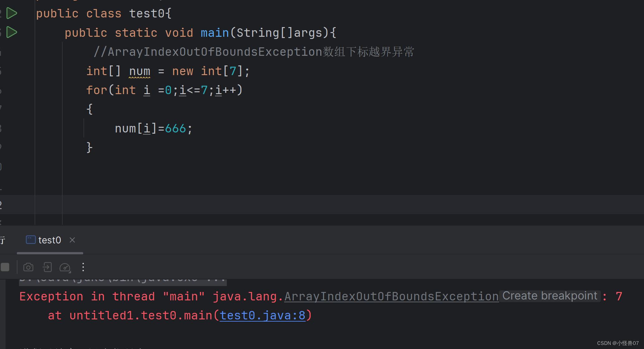Click the run console icon beside test0 tab

31,240
